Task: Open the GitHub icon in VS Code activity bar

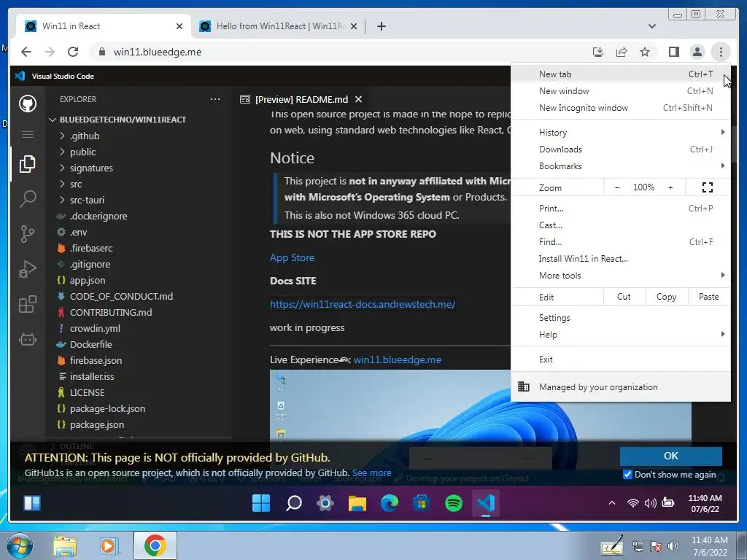Action: [28, 104]
